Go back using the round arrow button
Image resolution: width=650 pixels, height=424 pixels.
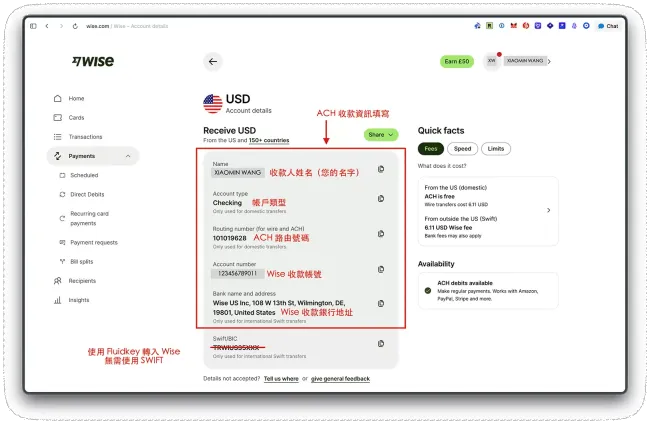pyautogui.click(x=213, y=62)
